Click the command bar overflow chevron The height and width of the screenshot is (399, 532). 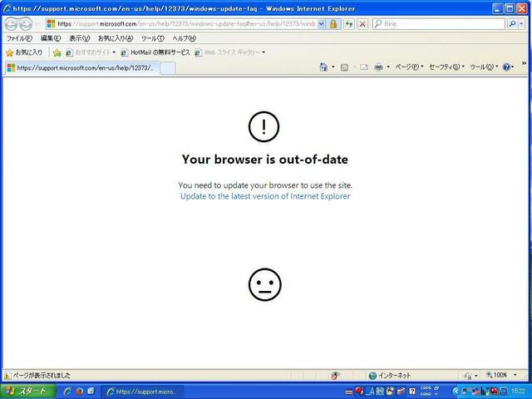pyautogui.click(x=525, y=63)
